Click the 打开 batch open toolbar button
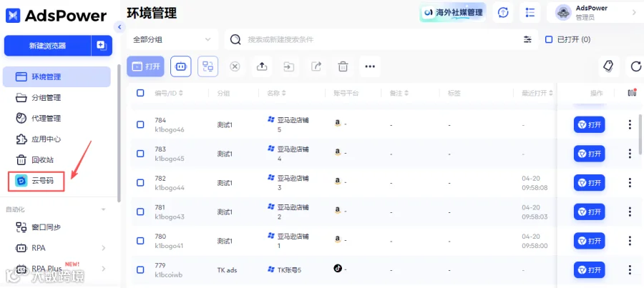The image size is (644, 288). point(146,66)
